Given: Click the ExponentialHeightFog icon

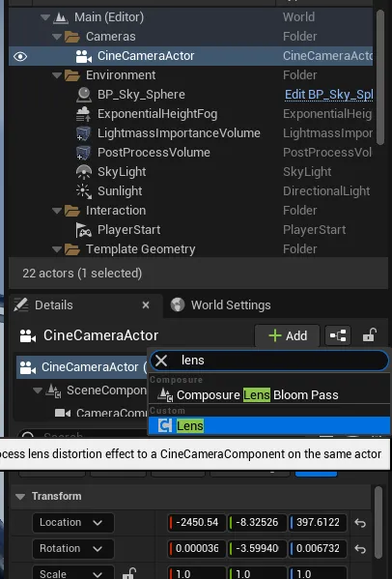Looking at the screenshot, I should click(x=83, y=114).
